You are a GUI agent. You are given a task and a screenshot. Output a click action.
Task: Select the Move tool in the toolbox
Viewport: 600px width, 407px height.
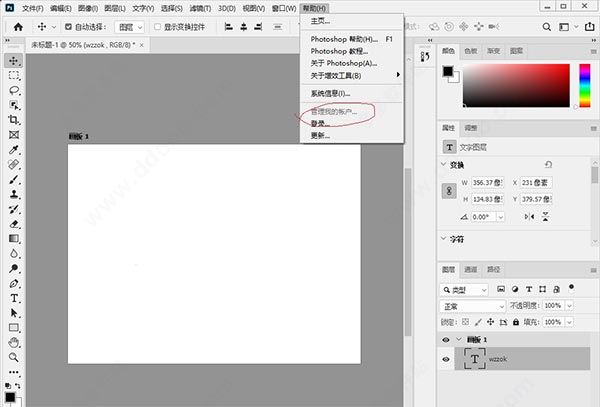click(x=14, y=60)
